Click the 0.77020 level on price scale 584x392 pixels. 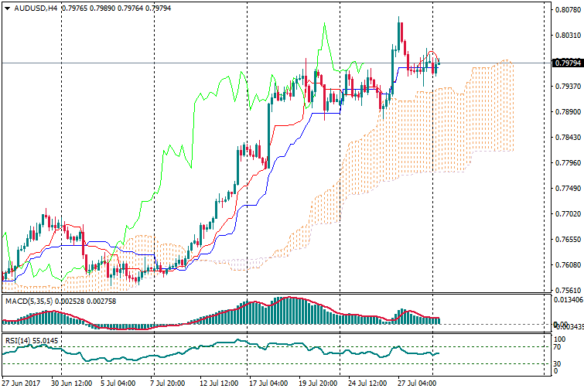coord(566,214)
